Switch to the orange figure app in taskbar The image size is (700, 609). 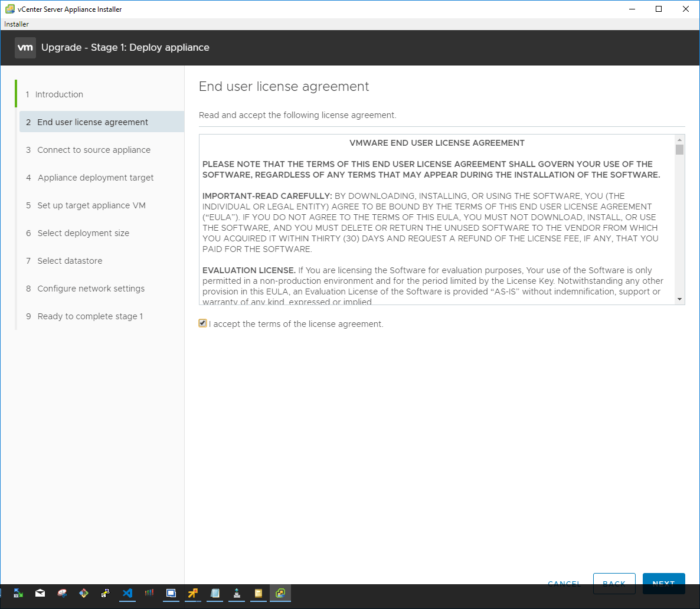point(193,593)
